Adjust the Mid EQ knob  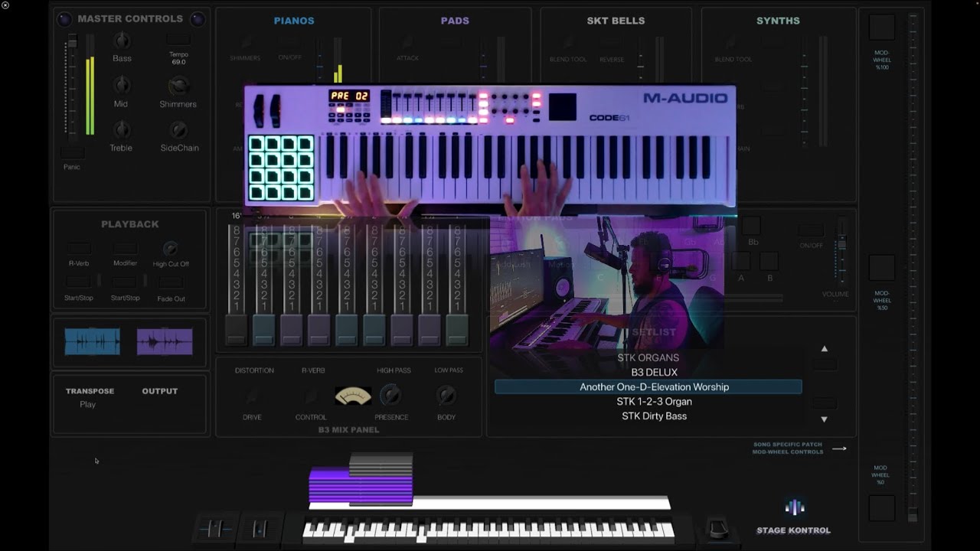click(x=122, y=85)
